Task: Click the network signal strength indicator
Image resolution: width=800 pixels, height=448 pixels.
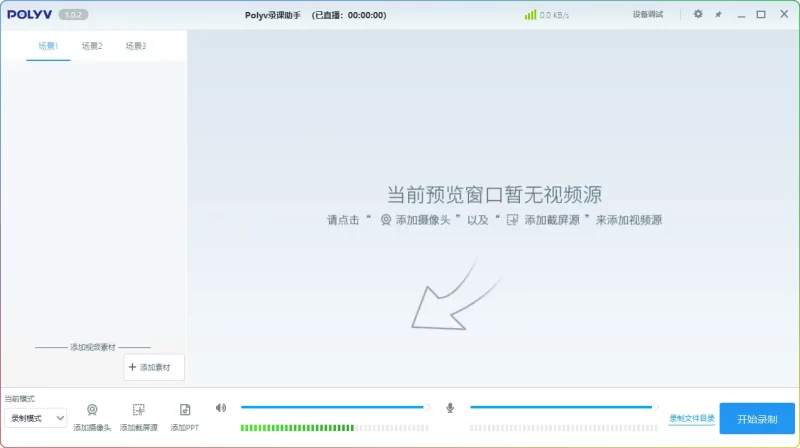Action: click(x=530, y=15)
